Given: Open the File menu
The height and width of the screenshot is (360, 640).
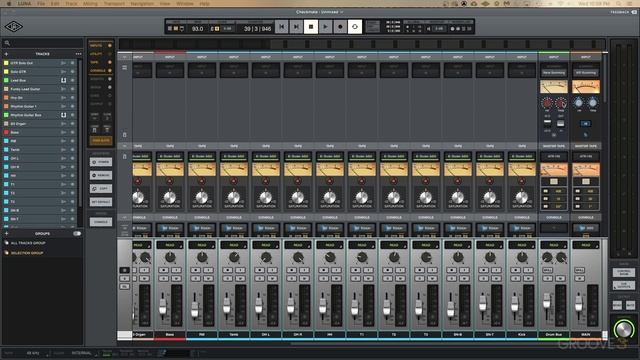Looking at the screenshot, I should click(x=41, y=3).
